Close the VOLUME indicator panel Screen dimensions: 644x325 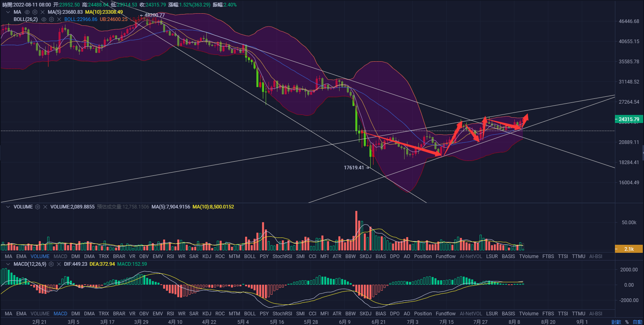click(45, 207)
